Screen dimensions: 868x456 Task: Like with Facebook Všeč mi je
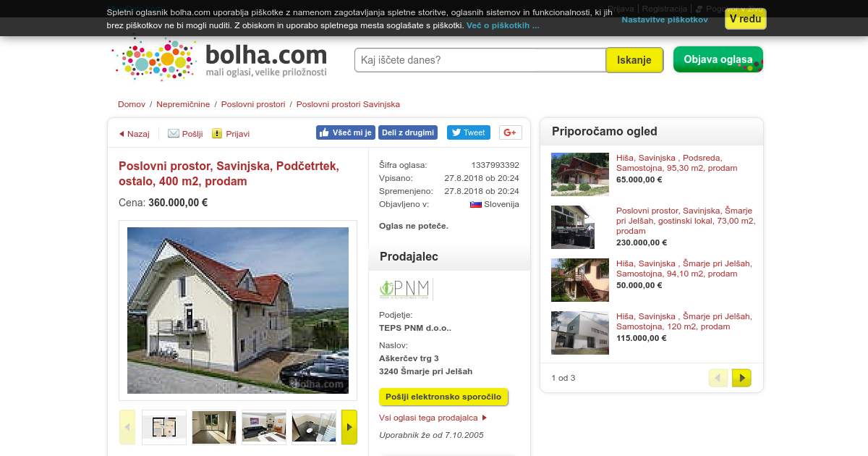tap(346, 132)
